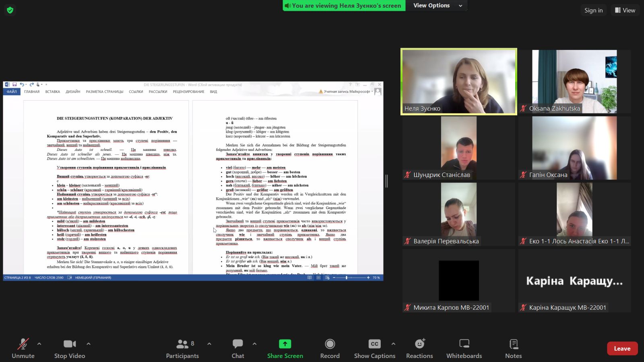644x362 pixels.
Task: Click the Word undo arrow in shared screen
Action: [22, 84]
